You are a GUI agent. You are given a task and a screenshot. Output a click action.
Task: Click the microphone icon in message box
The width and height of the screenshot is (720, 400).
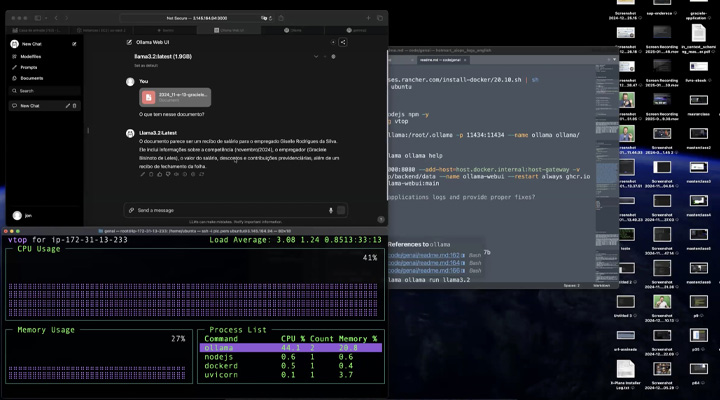point(331,210)
